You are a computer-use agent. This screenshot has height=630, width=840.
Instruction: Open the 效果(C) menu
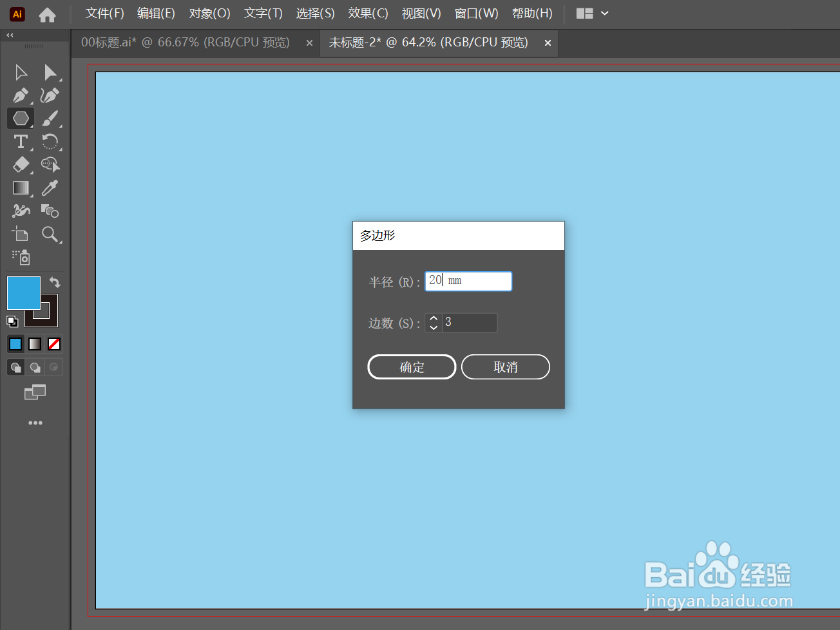pyautogui.click(x=368, y=14)
